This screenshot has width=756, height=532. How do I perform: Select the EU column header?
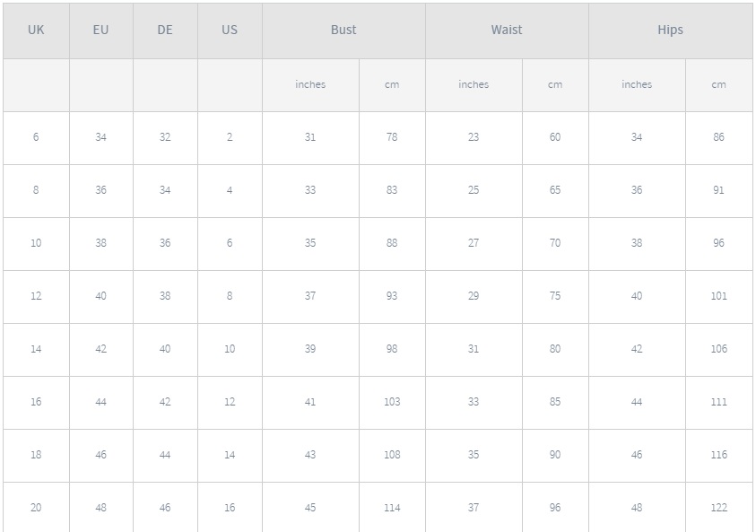pyautogui.click(x=100, y=31)
